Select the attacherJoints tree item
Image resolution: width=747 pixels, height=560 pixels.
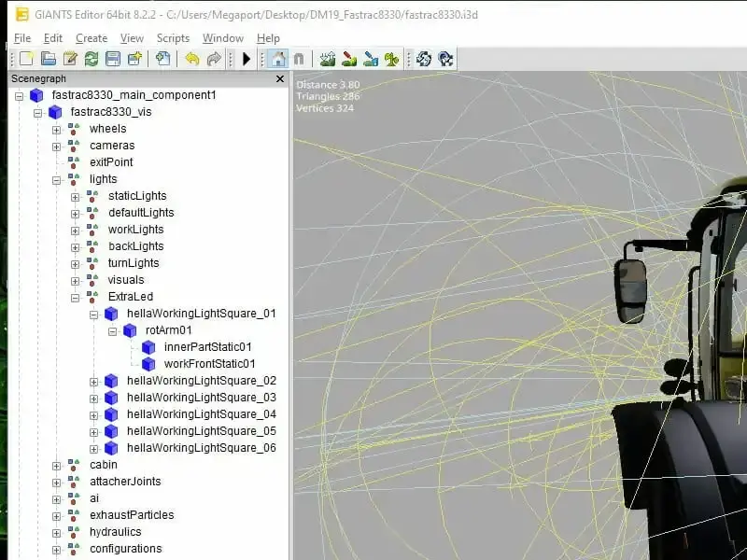(125, 482)
